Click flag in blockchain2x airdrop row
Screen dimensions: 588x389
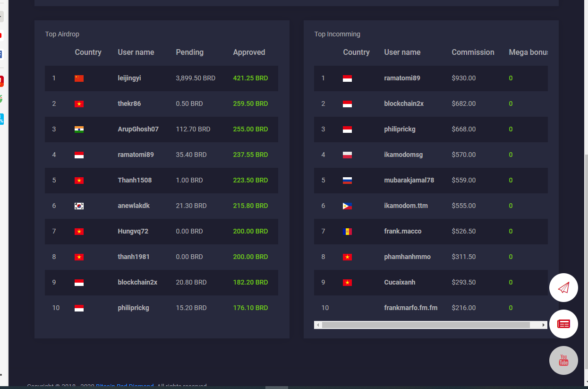click(x=79, y=283)
